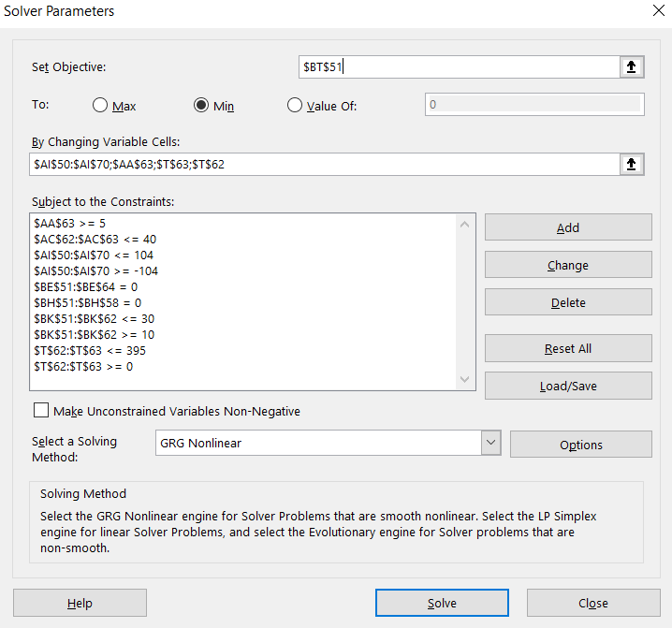
Task: Open the Solving Method dropdown arrow
Action: click(490, 443)
